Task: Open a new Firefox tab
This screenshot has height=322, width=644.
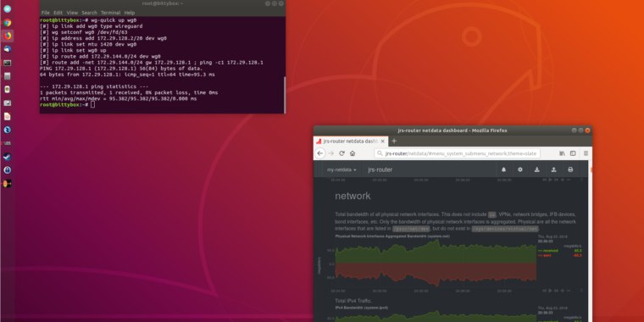Action: (394, 141)
